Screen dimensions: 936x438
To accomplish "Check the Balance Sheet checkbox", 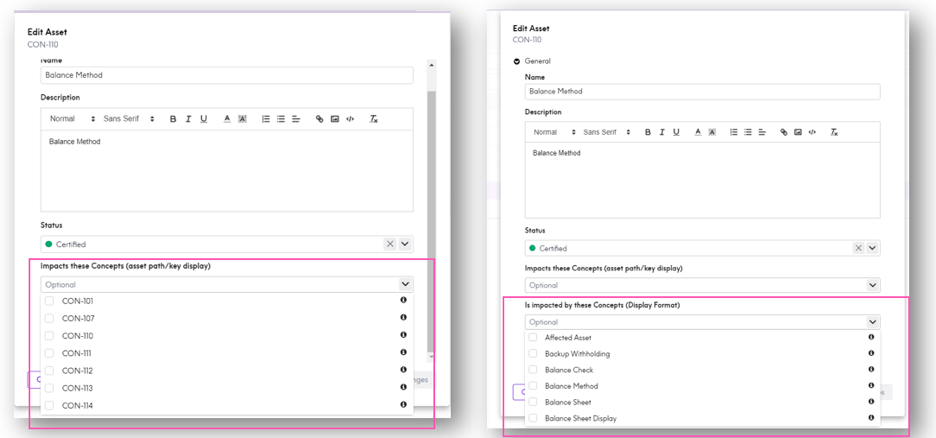I will point(533,402).
